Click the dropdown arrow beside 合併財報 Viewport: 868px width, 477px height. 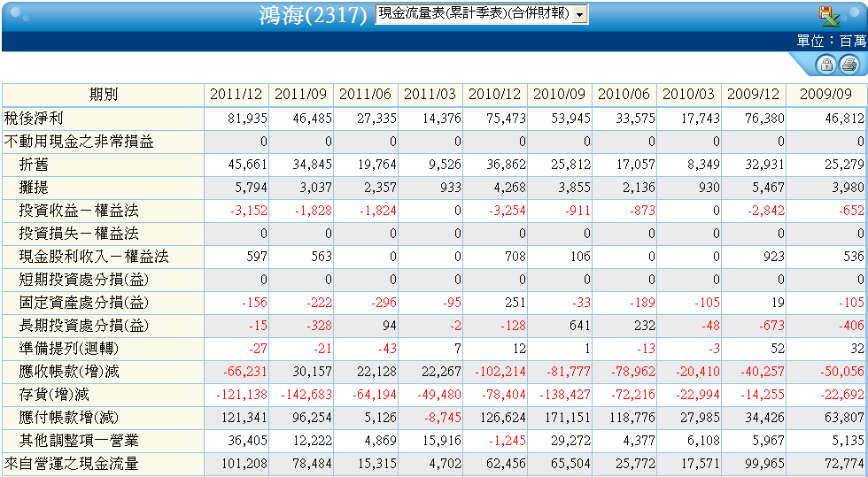[x=579, y=15]
